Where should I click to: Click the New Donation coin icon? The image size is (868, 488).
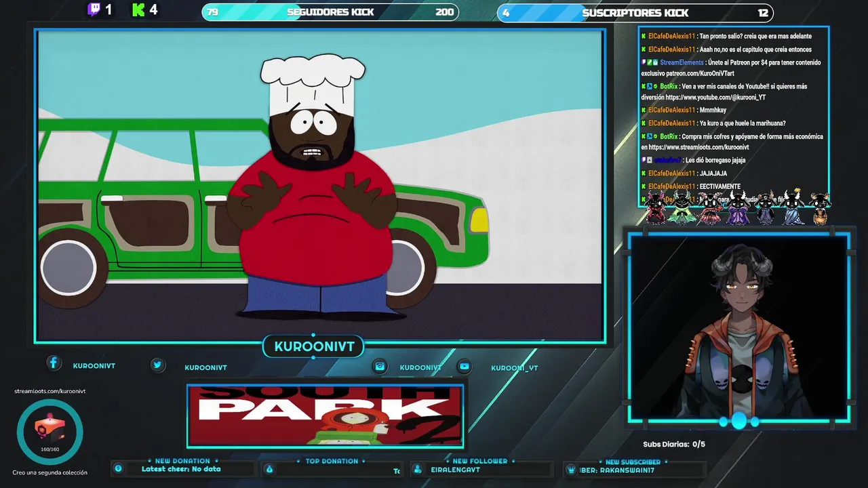pos(119,468)
